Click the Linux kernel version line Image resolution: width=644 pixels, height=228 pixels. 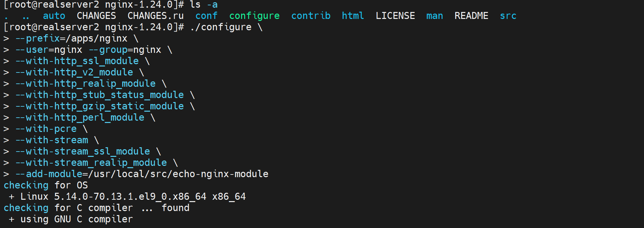tap(133, 197)
